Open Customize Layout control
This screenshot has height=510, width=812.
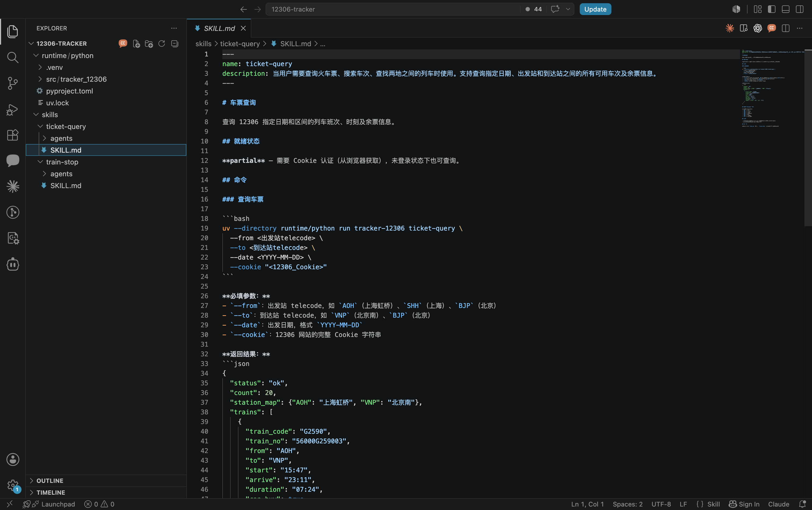point(758,9)
